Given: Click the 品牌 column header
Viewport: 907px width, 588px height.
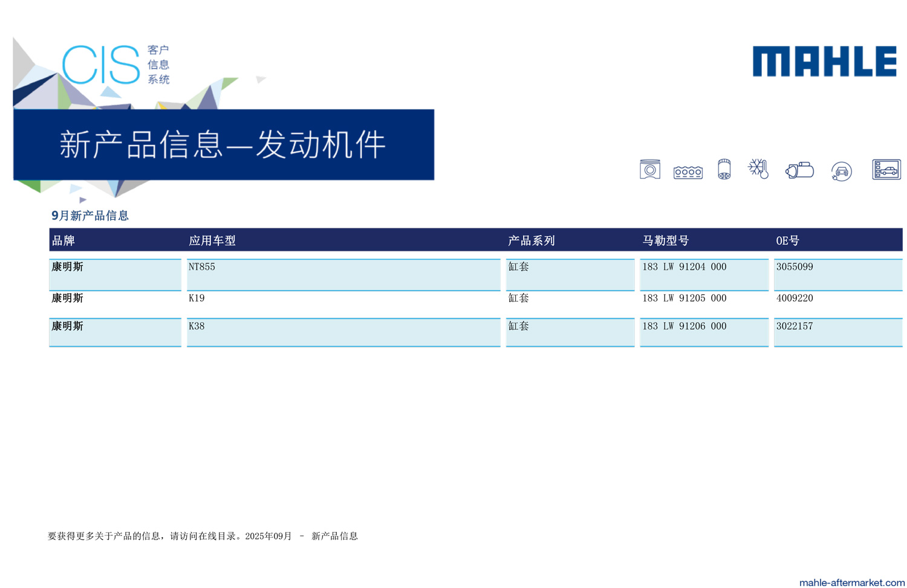Looking at the screenshot, I should pyautogui.click(x=63, y=241).
